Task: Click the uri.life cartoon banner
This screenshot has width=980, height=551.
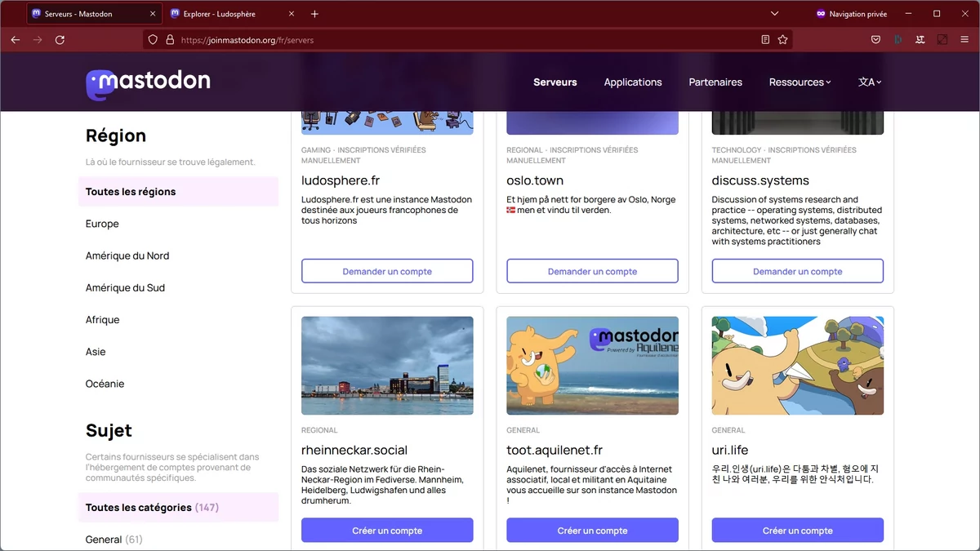Action: click(x=798, y=366)
